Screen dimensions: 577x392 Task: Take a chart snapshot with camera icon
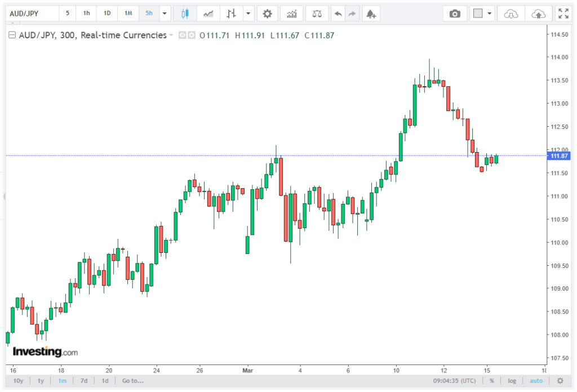[x=455, y=14]
